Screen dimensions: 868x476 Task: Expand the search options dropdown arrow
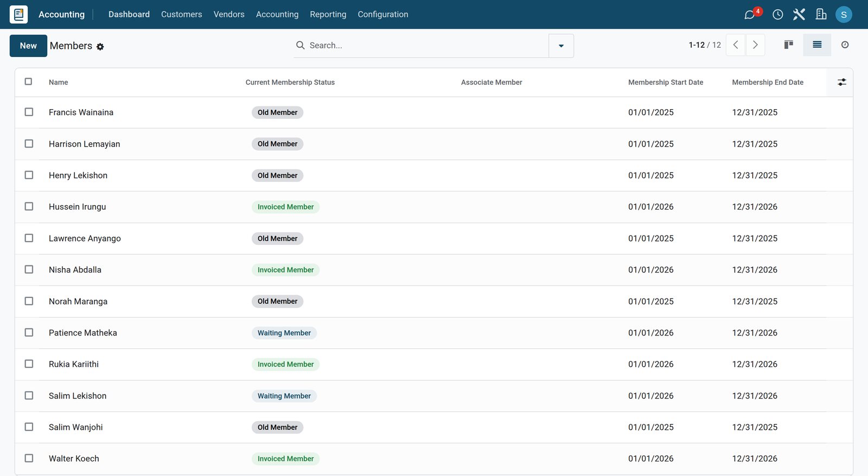pyautogui.click(x=561, y=46)
